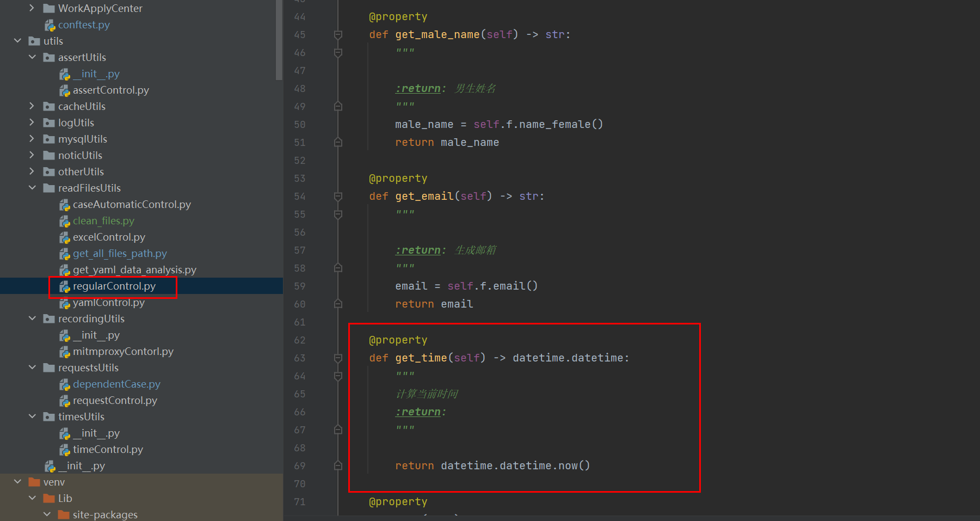The image size is (980, 521).
Task: Select get_all_files_path.py in the tree
Action: 120,254
